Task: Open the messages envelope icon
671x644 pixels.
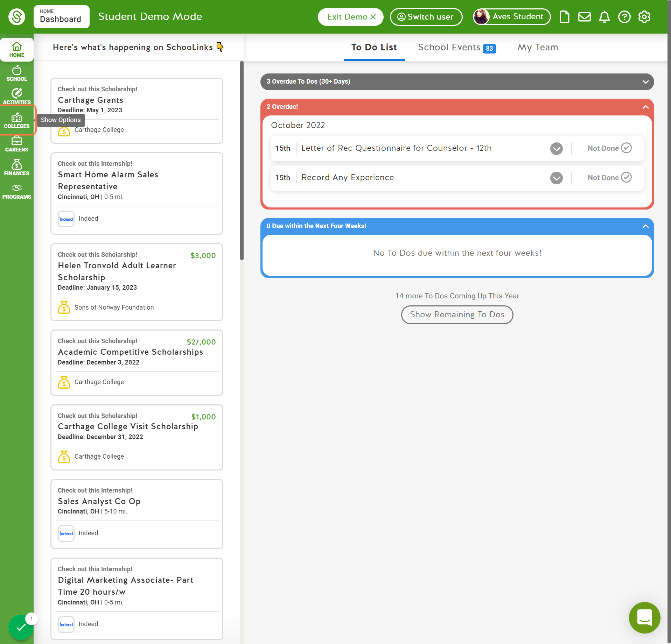Action: pos(584,17)
